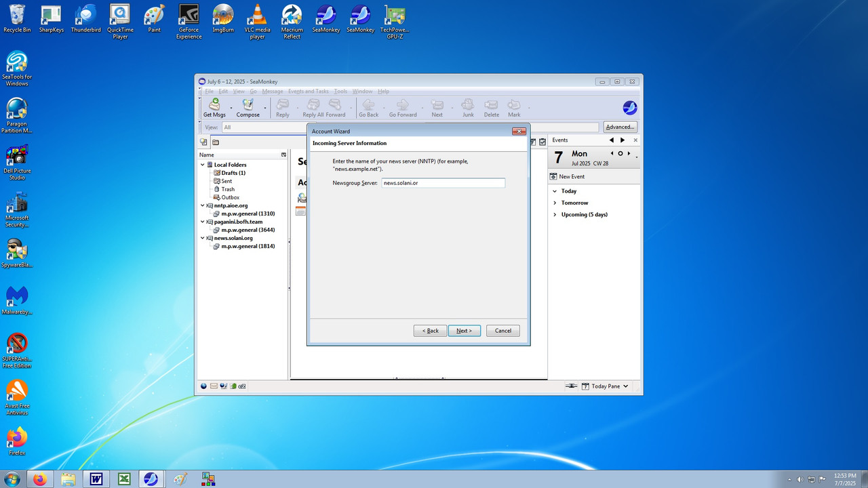868x488 pixels.
Task: Cancel the Account Wizard
Action: pyautogui.click(x=503, y=331)
